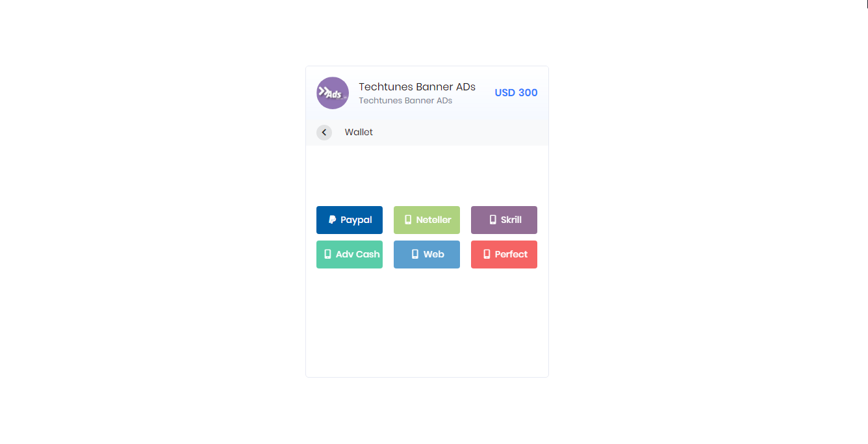Image resolution: width=868 pixels, height=444 pixels.
Task: Select the Neteller payment button
Action: [x=427, y=220]
